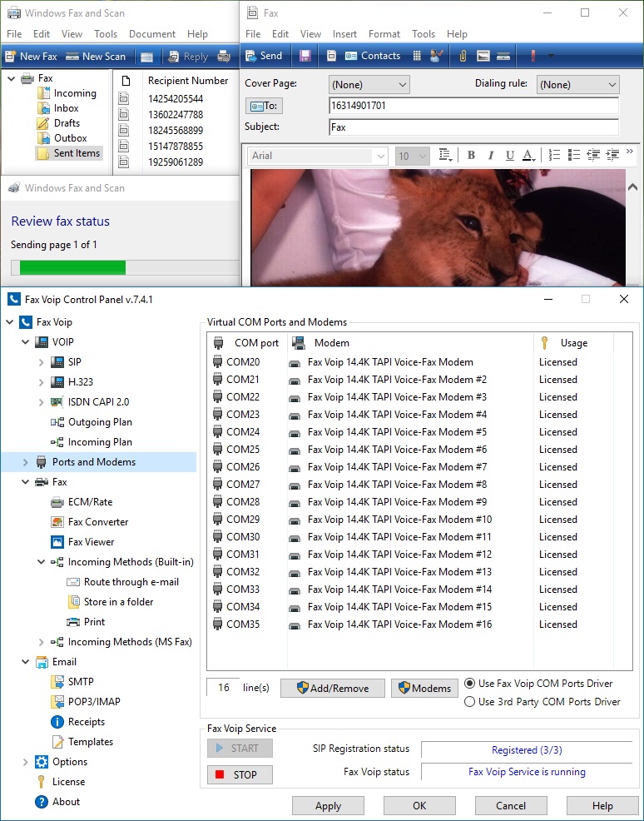Click Apply in Fax Voip Control Panel
644x821 pixels.
click(328, 806)
